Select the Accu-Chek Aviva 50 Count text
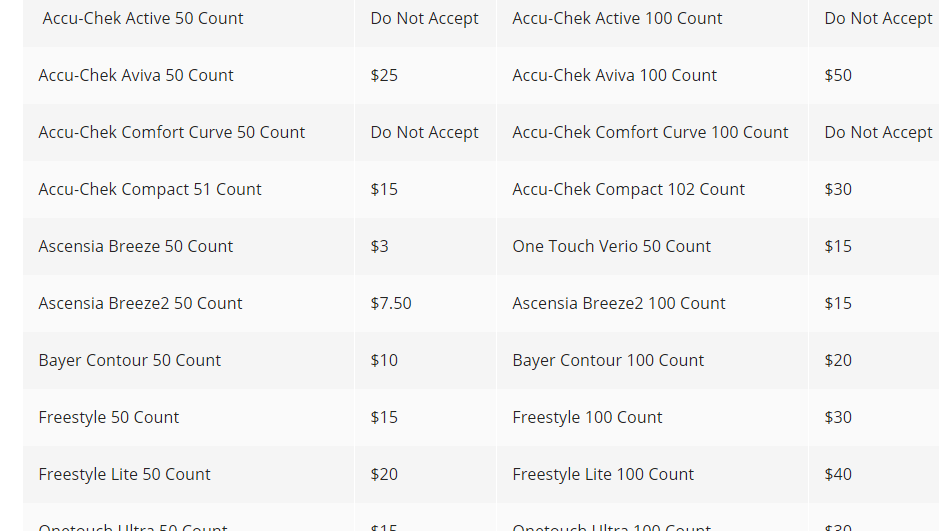Viewport: 939px width, 531px height. click(x=136, y=75)
